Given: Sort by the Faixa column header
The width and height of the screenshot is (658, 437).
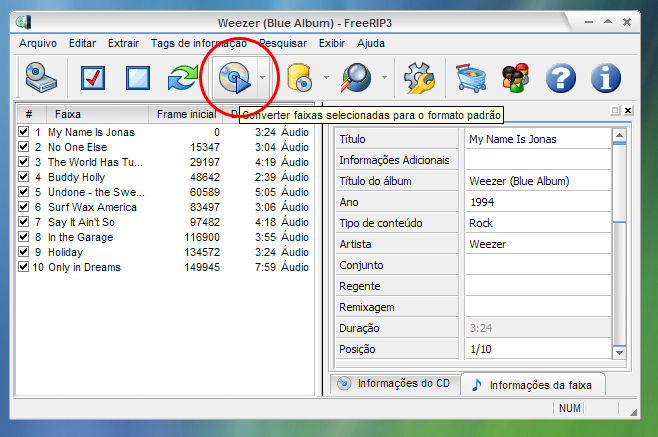Looking at the screenshot, I should [97, 114].
